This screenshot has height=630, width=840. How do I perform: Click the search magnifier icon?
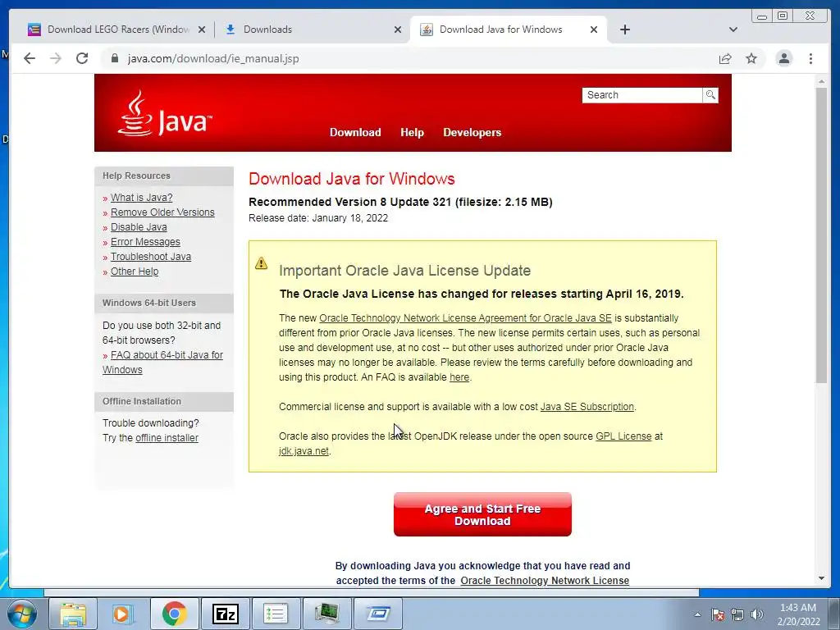[710, 95]
